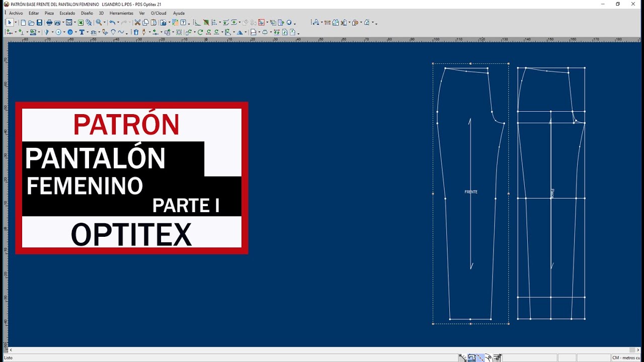
Task: Click the two shirt pieces icon
Action: 336,23
